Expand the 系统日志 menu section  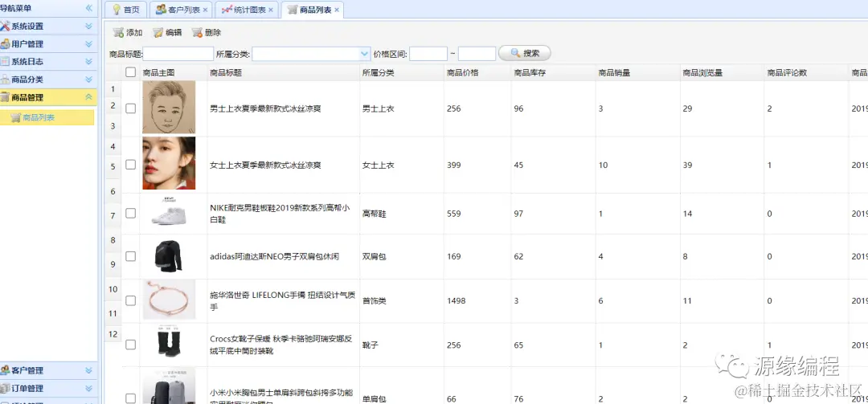point(88,61)
